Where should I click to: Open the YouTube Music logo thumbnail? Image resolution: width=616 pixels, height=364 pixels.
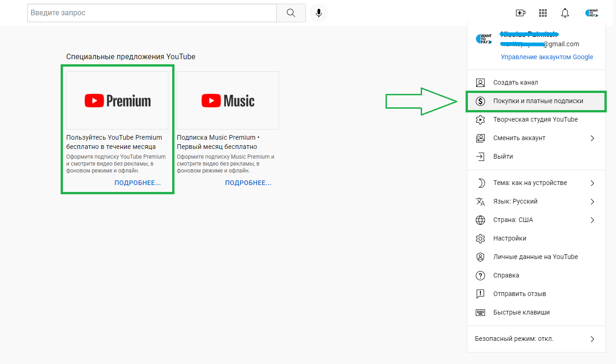[x=228, y=100]
